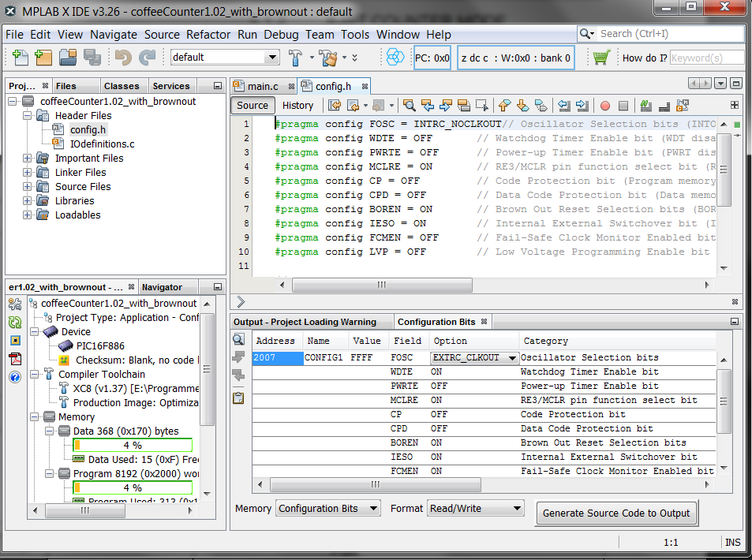Switch to the Services tab
The height and width of the screenshot is (560, 752).
coord(170,86)
